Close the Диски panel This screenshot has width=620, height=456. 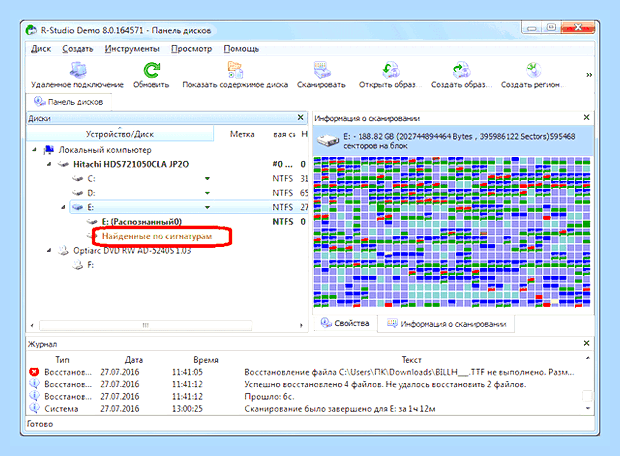tap(301, 117)
